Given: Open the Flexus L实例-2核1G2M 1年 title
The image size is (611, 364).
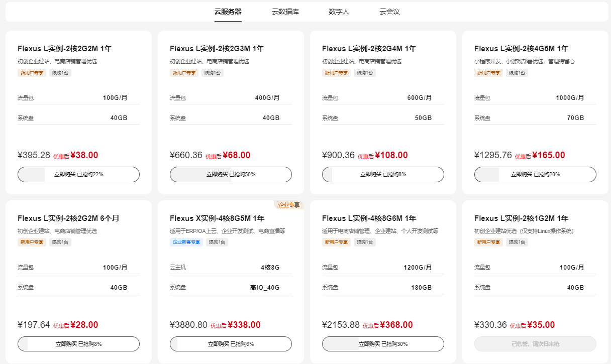Looking at the screenshot, I should click(521, 218).
